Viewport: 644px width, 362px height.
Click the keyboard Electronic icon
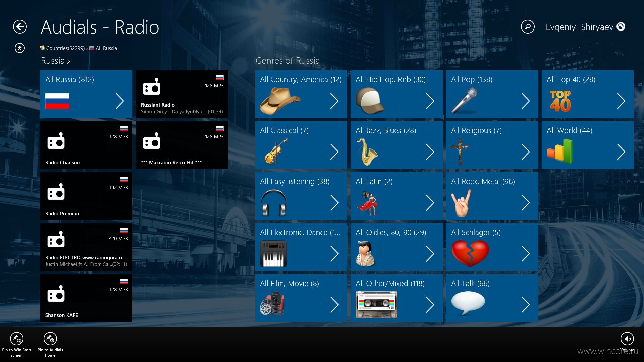pos(273,254)
